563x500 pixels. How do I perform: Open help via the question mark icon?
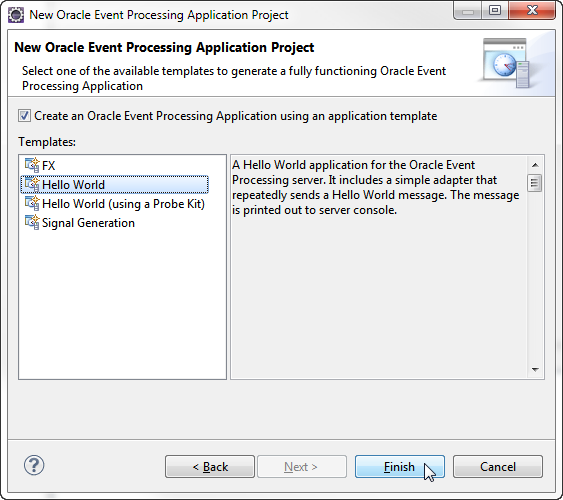coord(34,466)
